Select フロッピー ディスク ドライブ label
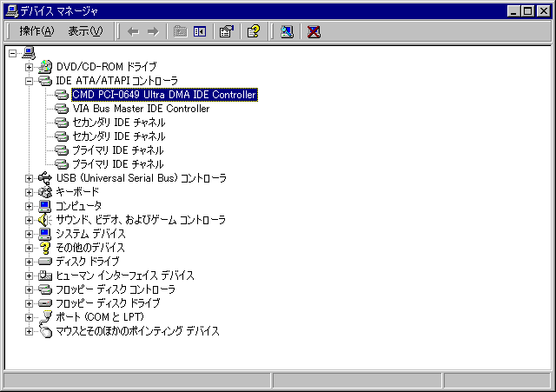The image size is (556, 392). 108,303
